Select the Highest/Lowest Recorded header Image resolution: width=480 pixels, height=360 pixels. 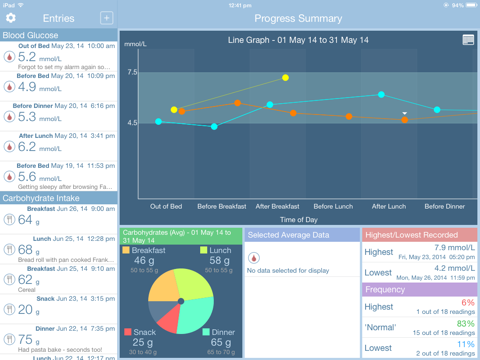click(x=420, y=235)
